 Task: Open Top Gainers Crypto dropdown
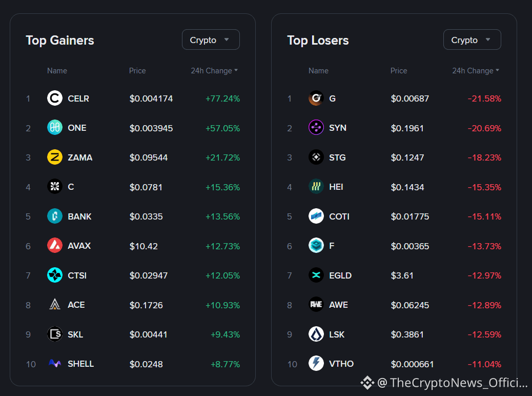211,39
